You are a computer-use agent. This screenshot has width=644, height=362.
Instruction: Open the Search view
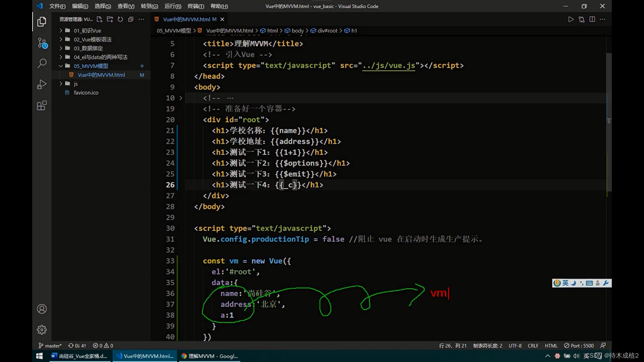42,63
